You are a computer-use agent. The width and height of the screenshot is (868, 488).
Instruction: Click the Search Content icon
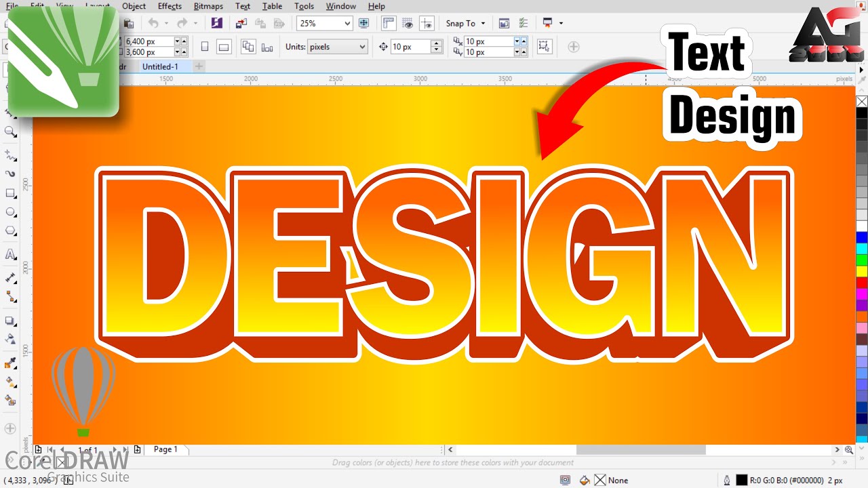216,23
